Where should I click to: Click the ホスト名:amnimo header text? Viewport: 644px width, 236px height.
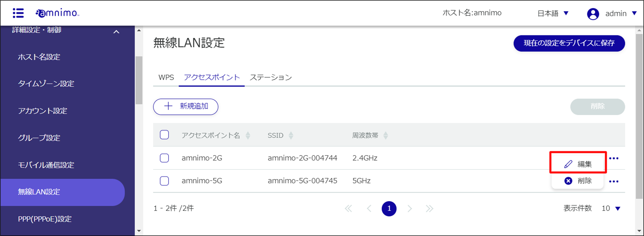click(472, 13)
